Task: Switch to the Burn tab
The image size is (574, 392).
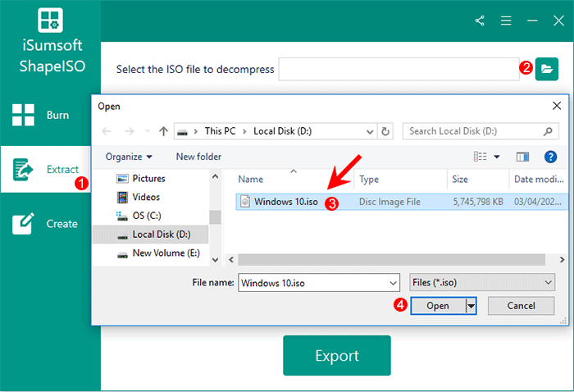Action: click(x=46, y=115)
